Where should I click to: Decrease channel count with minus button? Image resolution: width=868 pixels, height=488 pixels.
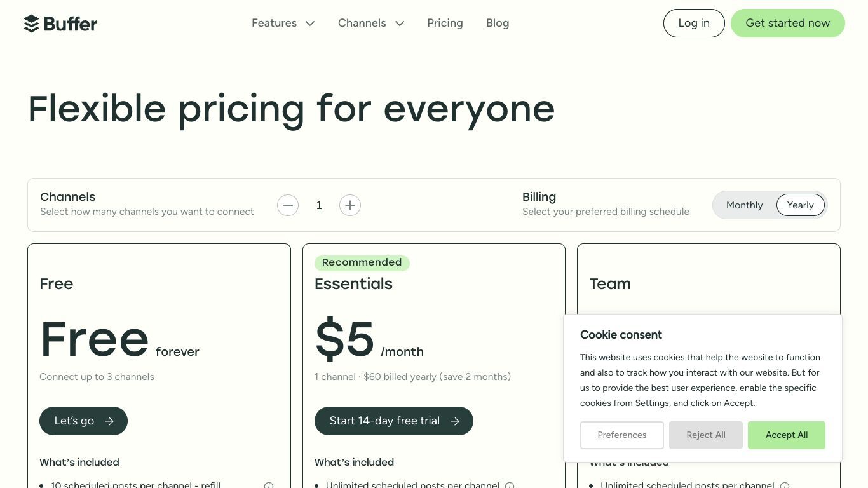288,205
